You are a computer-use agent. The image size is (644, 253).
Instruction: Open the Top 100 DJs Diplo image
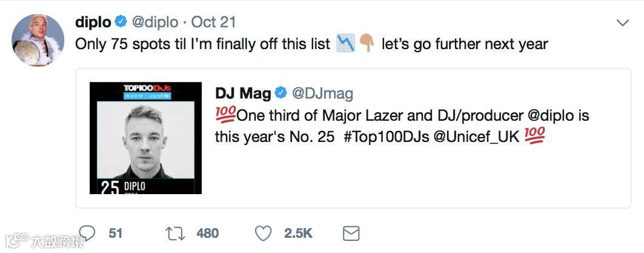pyautogui.click(x=145, y=138)
